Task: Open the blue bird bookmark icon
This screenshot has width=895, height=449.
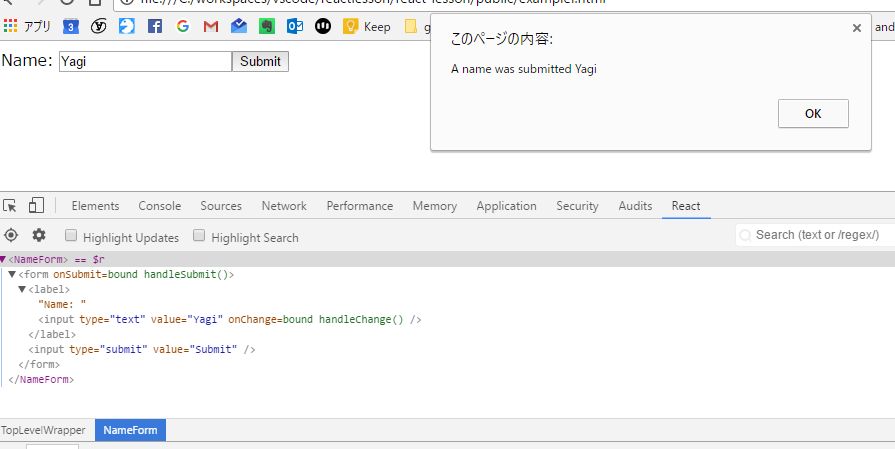Action: tap(127, 26)
